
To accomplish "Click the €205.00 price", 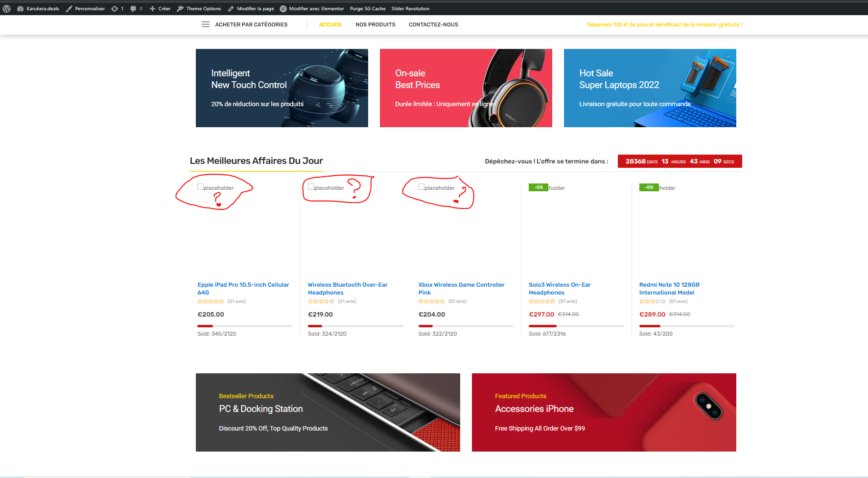I will point(211,315).
